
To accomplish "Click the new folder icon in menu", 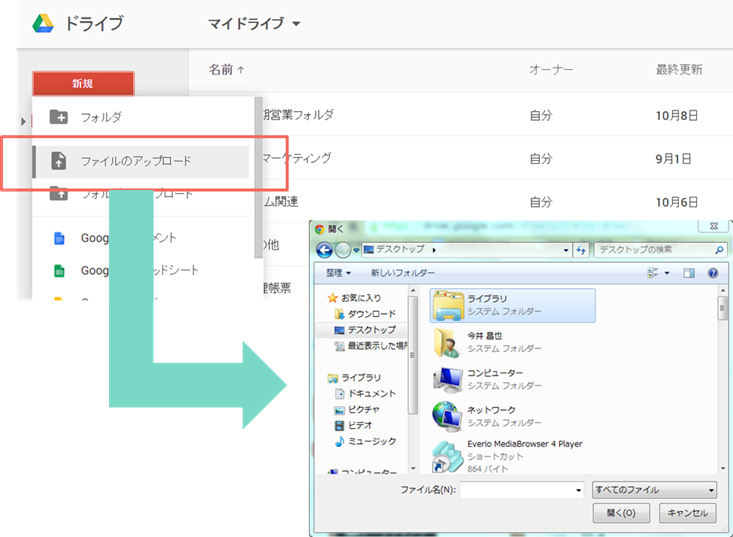I will tap(59, 117).
